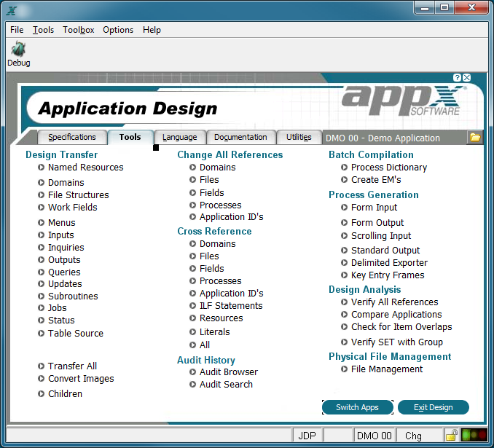
Task: Click the yellow folder icon beside Demo Application
Action: click(x=475, y=138)
